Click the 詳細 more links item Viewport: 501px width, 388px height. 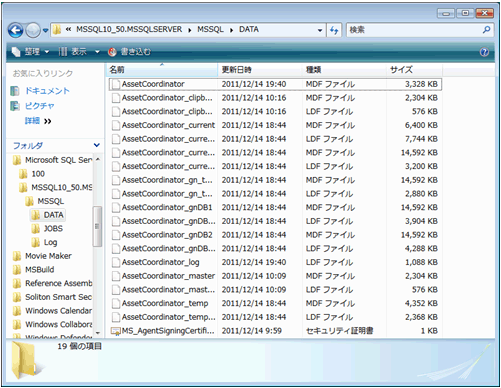38,121
